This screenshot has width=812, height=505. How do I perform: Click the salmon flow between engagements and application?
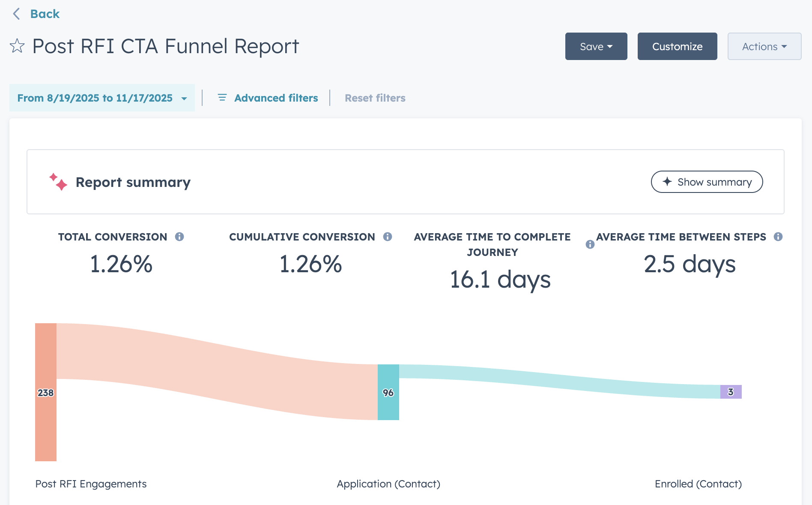point(217,371)
